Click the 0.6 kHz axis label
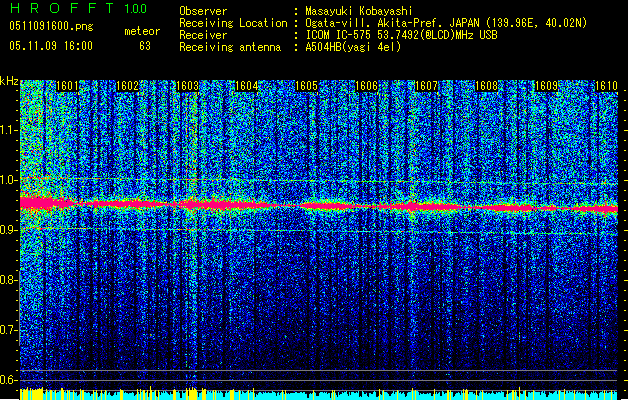Viewport: 629px width, 400px height. (x=9, y=380)
